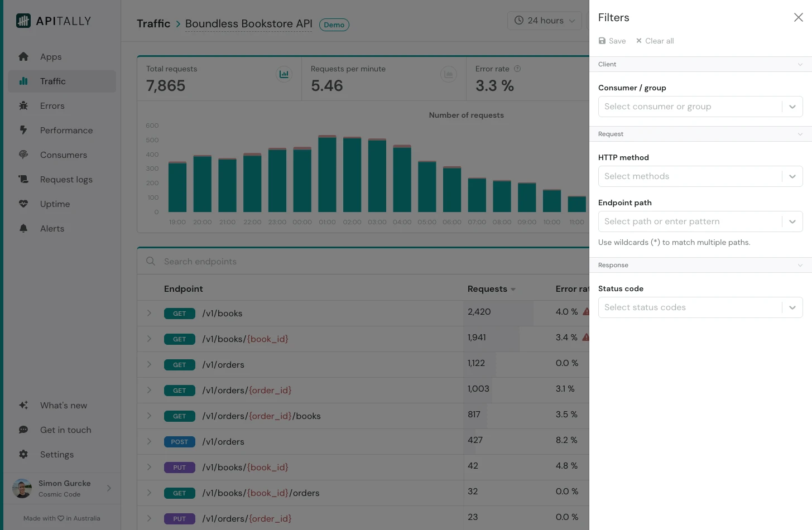View the Request logs via its sidebar icon
Screen dimensions: 812x530
pos(23,179)
